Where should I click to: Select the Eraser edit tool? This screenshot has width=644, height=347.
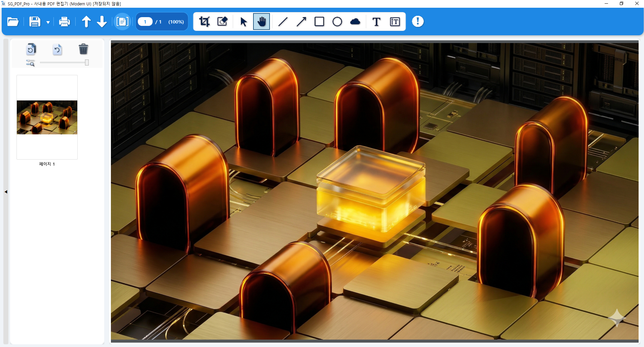pos(223,22)
